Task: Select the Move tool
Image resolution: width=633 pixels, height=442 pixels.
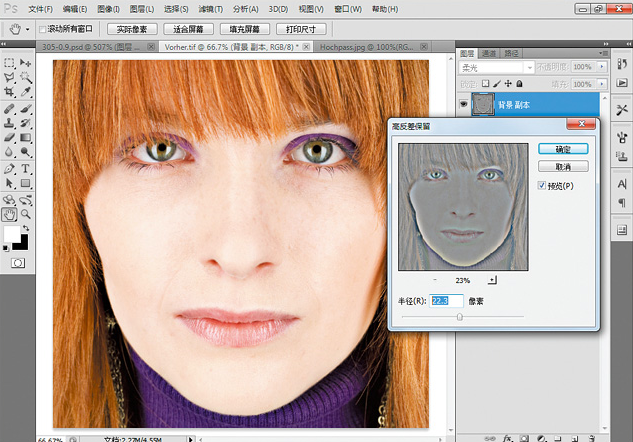Action: pos(25,63)
